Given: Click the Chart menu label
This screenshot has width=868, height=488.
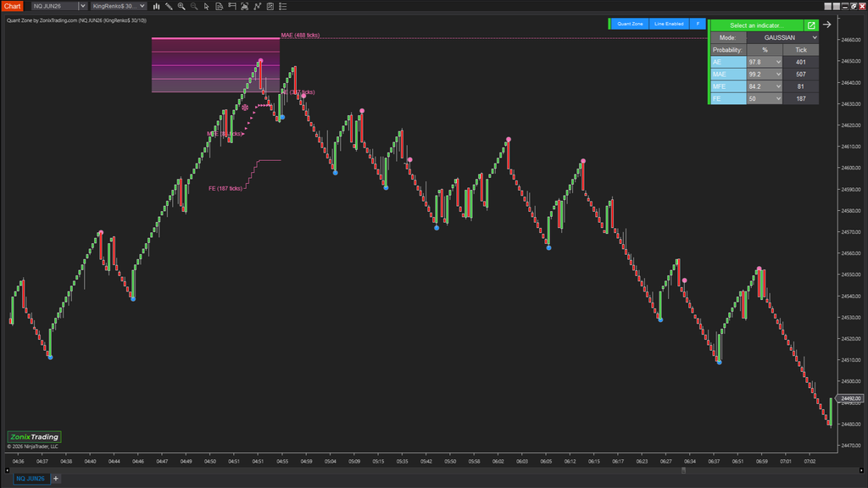Looking at the screenshot, I should coord(12,6).
